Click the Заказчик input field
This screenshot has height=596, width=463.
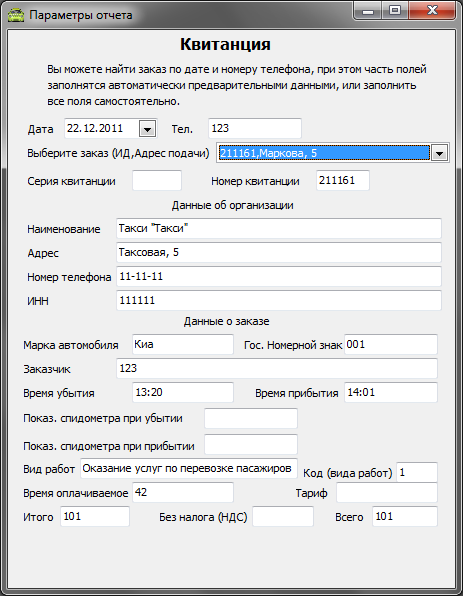(x=277, y=368)
